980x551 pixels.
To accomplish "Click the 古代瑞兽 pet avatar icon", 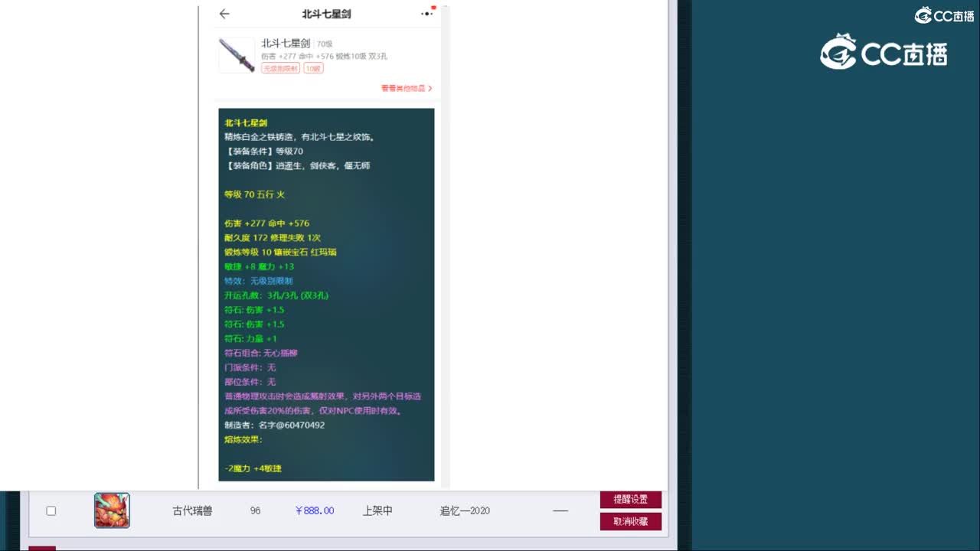I will pos(112,510).
